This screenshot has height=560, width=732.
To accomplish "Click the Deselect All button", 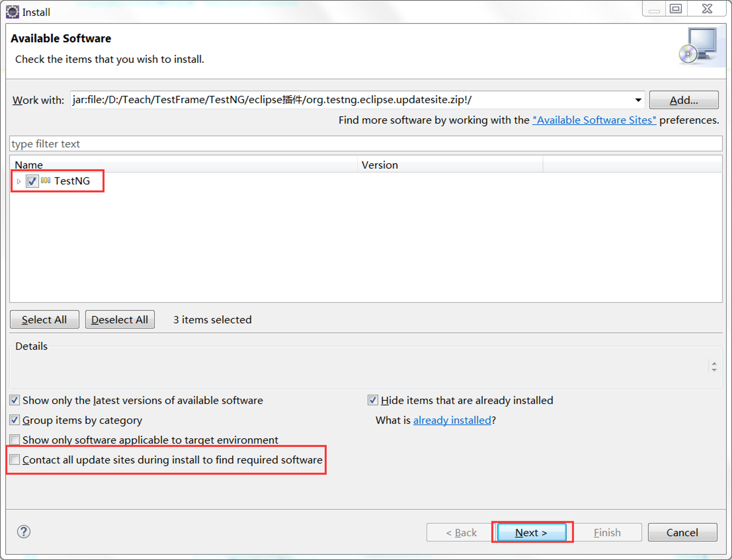I will (x=120, y=319).
